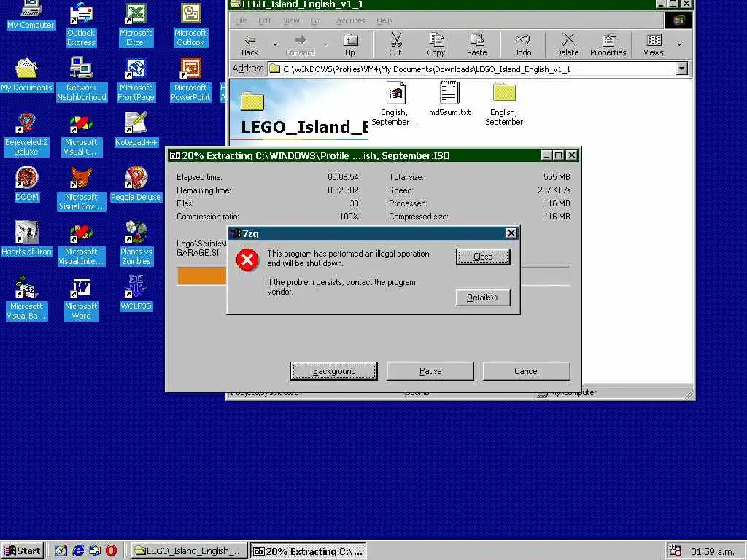Click Views toolbar button
The image size is (747, 560).
click(x=654, y=44)
